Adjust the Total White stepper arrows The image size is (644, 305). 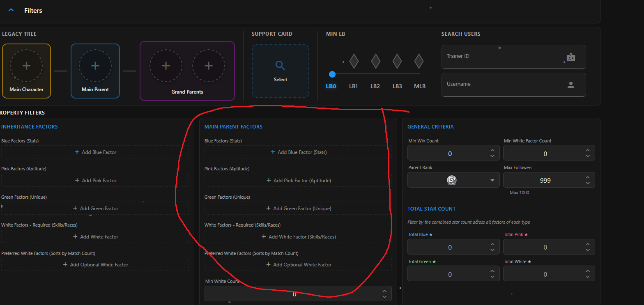[x=588, y=274]
